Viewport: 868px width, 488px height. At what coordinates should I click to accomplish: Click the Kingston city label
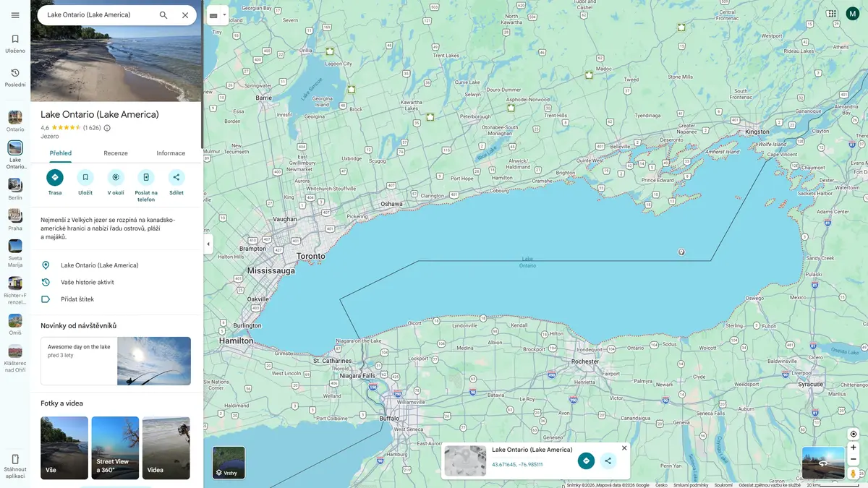(x=757, y=132)
